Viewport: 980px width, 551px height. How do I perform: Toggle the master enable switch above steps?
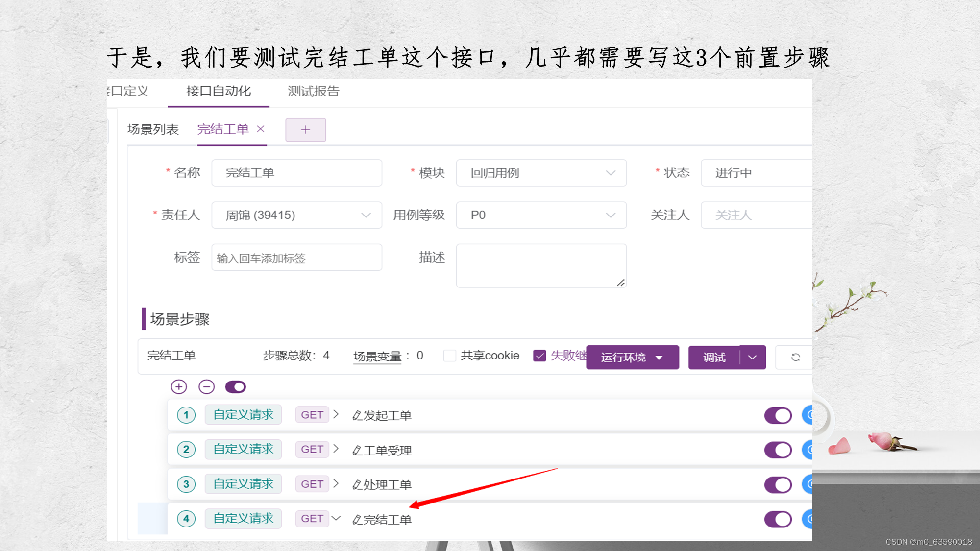236,387
